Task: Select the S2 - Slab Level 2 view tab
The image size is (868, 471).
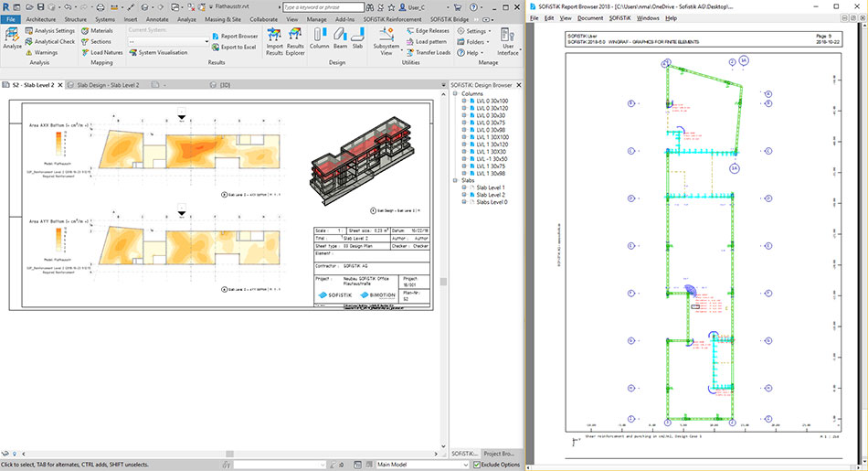Action: click(33, 85)
